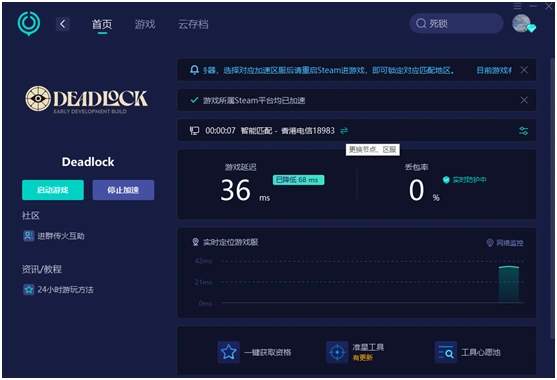Screen dimensions: 557x380
Task: Go back with the arrow button
Action: pyautogui.click(x=63, y=24)
